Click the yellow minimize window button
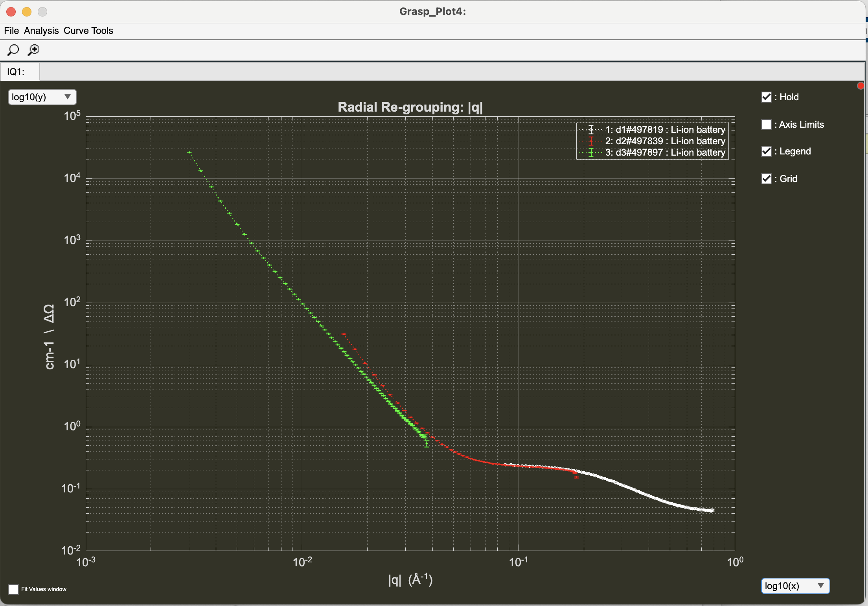 pyautogui.click(x=27, y=12)
